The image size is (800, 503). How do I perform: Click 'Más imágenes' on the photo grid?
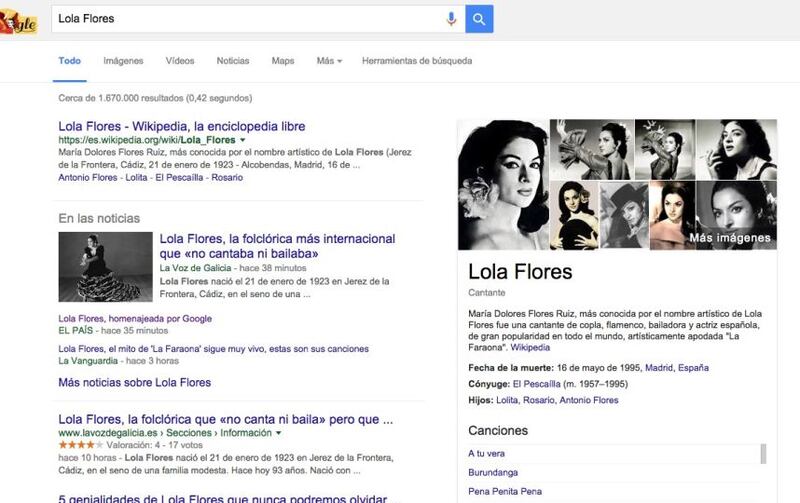(730, 238)
